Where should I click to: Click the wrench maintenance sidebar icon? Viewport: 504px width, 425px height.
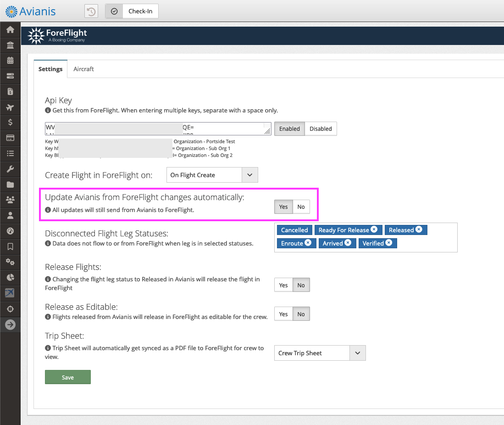click(x=10, y=169)
